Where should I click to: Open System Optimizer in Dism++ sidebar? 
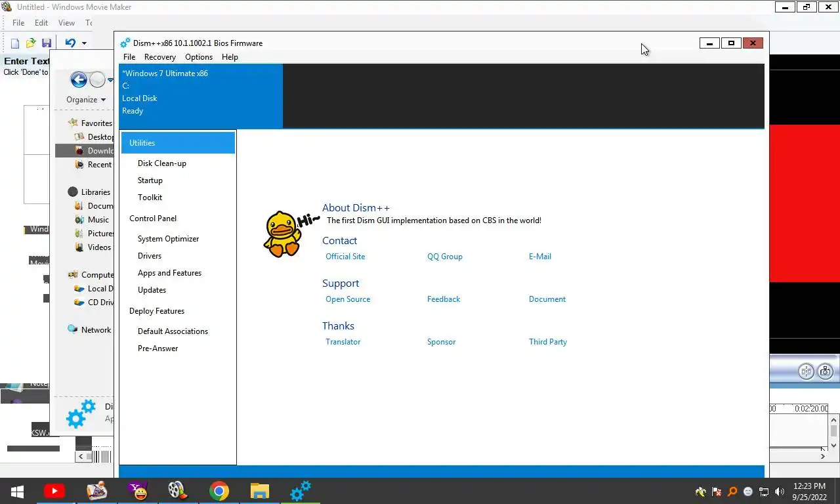pyautogui.click(x=169, y=239)
